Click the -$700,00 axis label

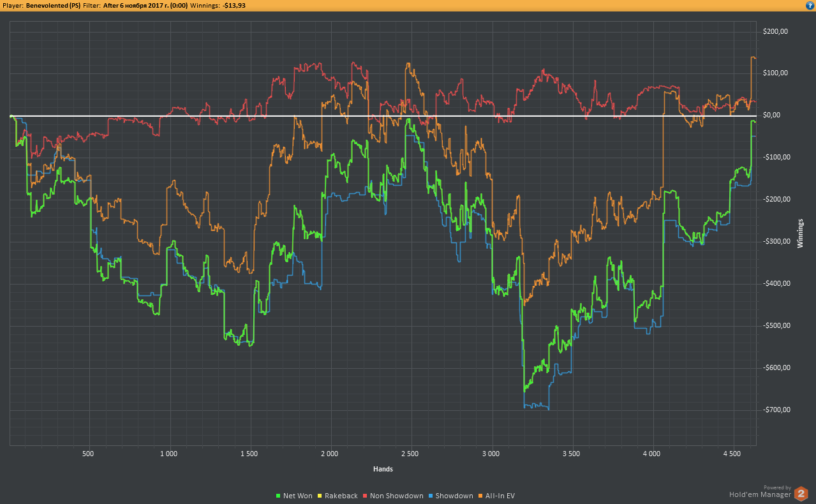tap(776, 410)
